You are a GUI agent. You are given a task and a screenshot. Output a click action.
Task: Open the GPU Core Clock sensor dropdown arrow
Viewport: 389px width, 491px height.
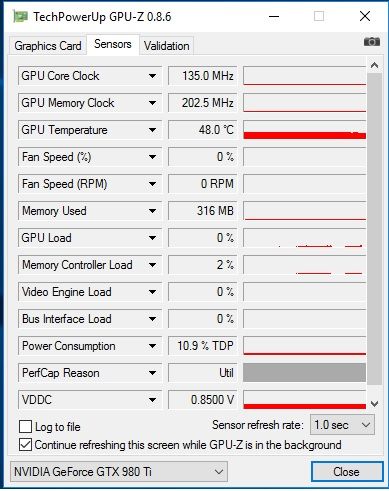point(152,76)
